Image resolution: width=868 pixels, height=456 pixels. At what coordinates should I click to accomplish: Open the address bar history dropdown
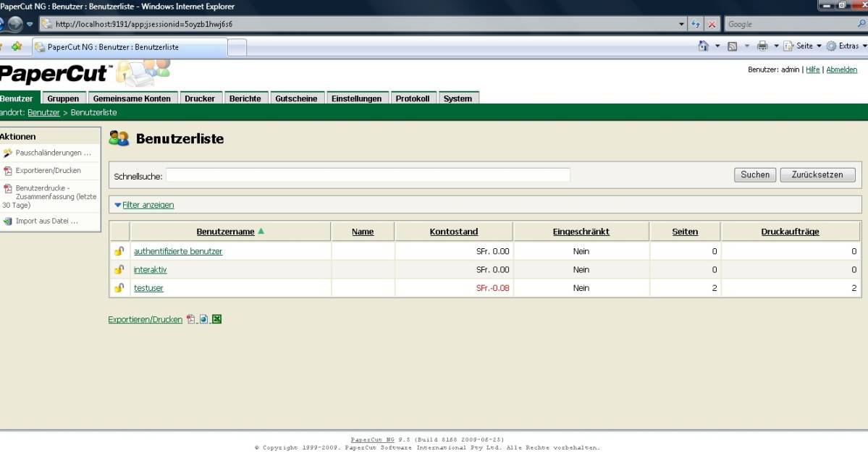click(681, 24)
